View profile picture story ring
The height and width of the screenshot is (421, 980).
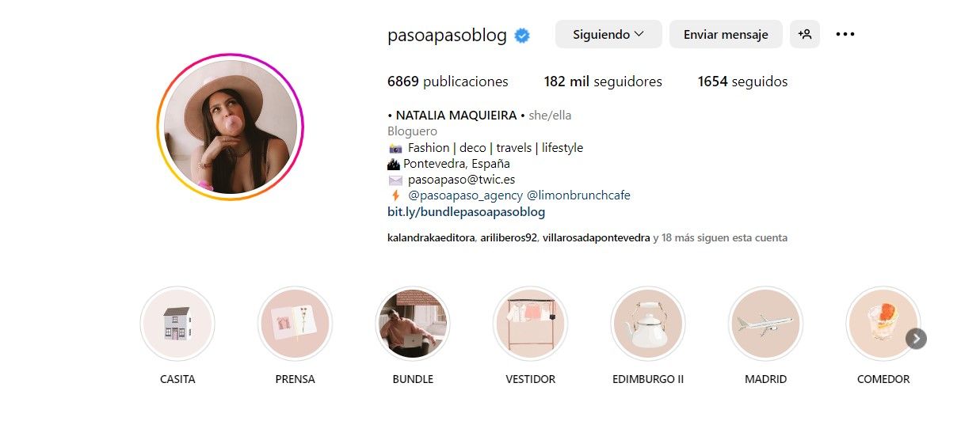(x=231, y=127)
